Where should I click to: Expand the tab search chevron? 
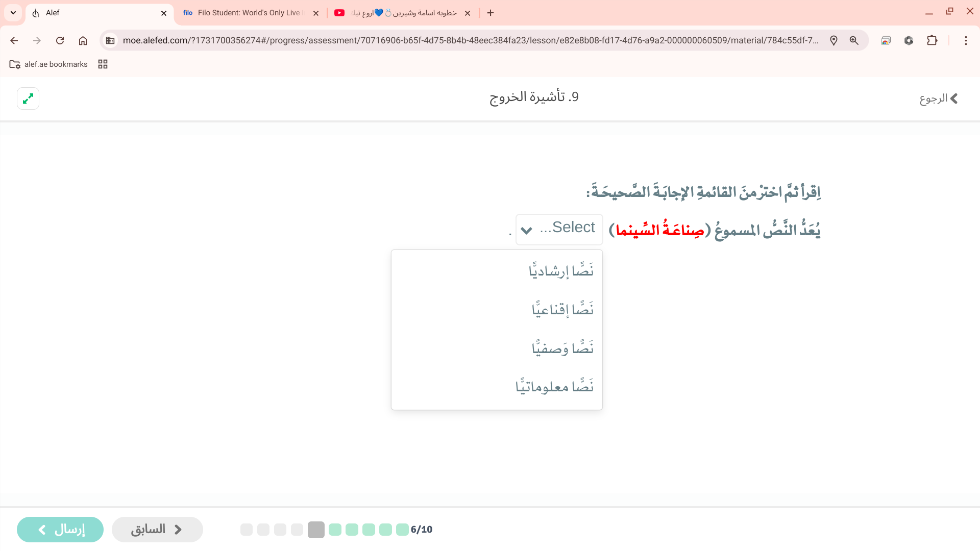coord(13,13)
